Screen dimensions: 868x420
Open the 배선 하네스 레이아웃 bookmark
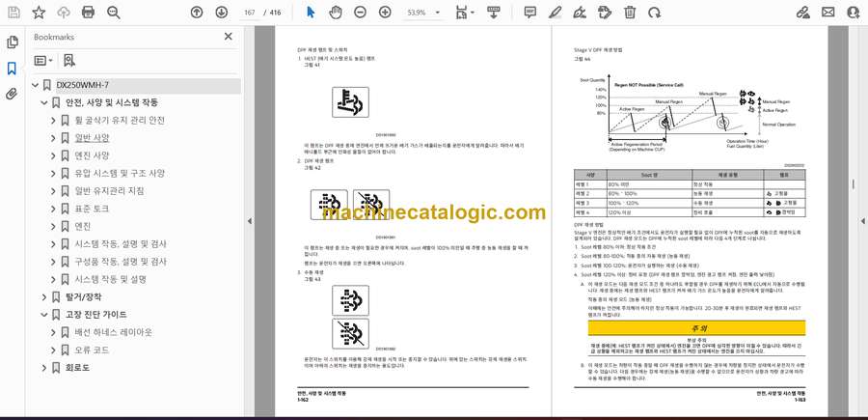click(x=114, y=332)
